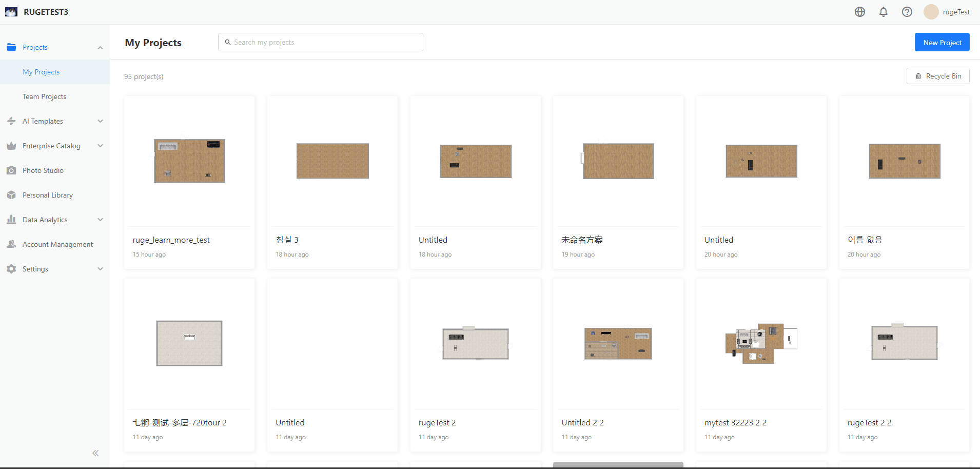Select My Projects in sidebar
The width and height of the screenshot is (980, 469).
(x=41, y=72)
